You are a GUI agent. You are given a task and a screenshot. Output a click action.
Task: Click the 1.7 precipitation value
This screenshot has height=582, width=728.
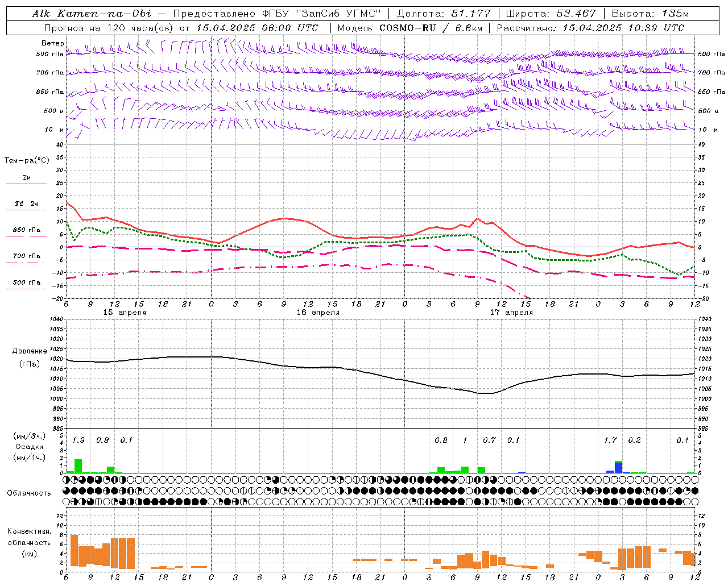[x=610, y=440]
